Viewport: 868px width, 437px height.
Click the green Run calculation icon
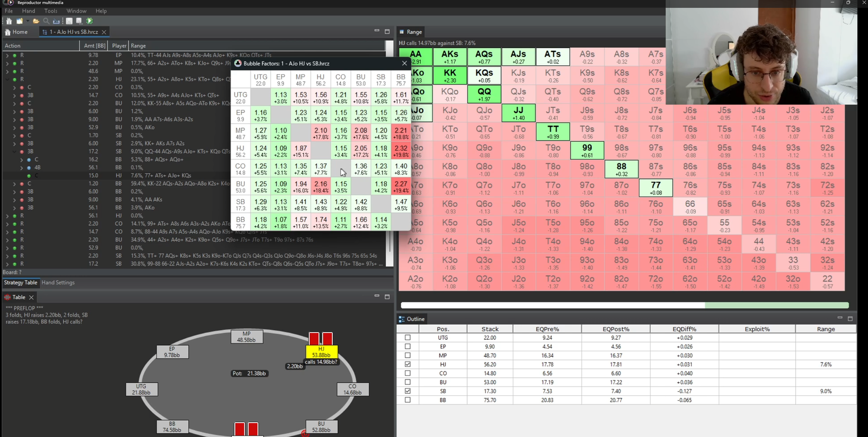point(90,21)
